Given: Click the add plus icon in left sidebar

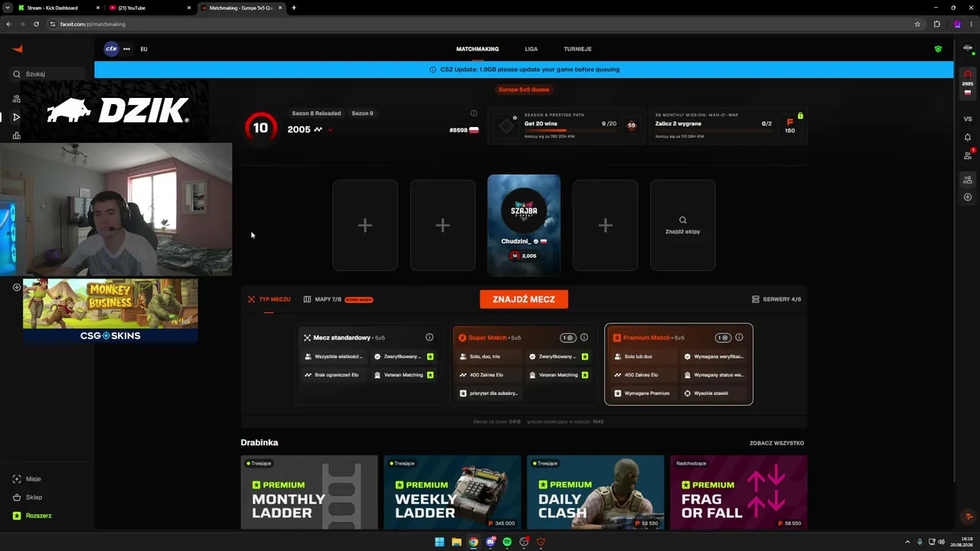Looking at the screenshot, I should [x=17, y=288].
